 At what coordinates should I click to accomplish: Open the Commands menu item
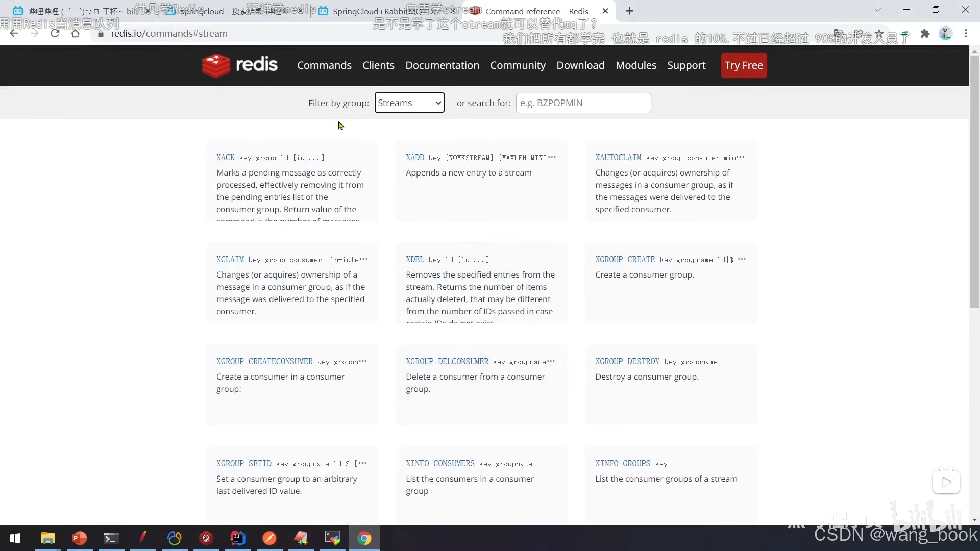324,65
